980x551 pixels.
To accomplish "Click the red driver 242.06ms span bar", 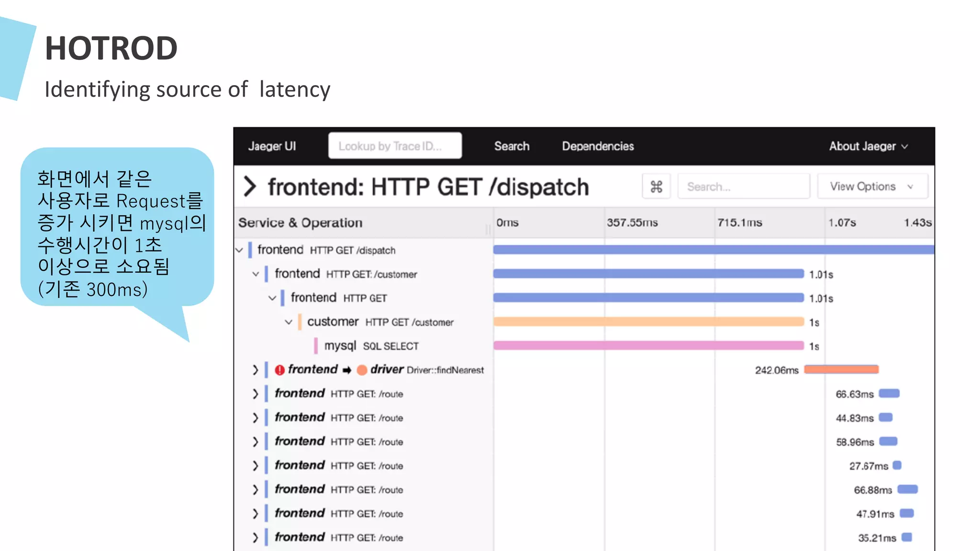I will [841, 369].
